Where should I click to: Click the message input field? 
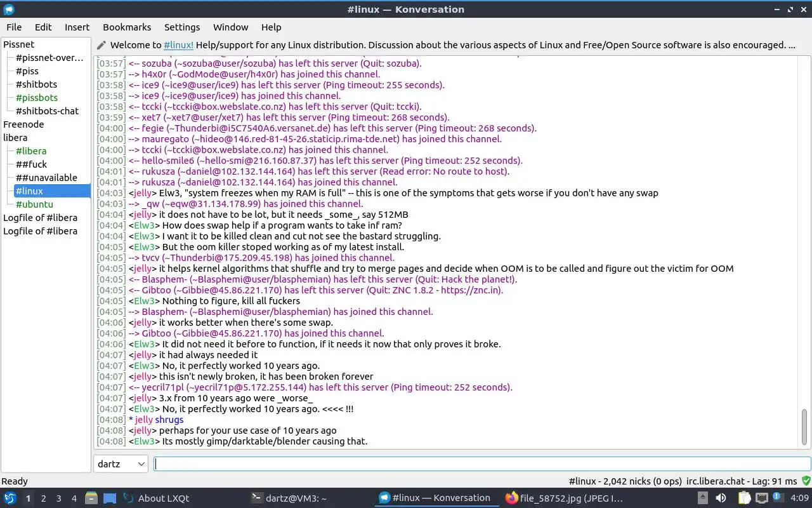tap(482, 464)
